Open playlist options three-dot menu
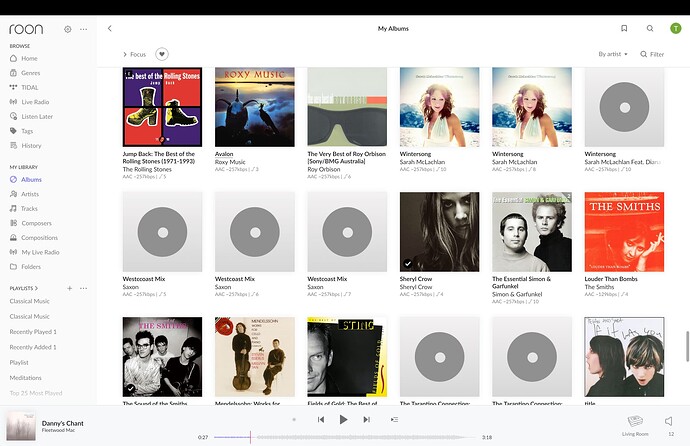This screenshot has width=690, height=446. (x=84, y=288)
